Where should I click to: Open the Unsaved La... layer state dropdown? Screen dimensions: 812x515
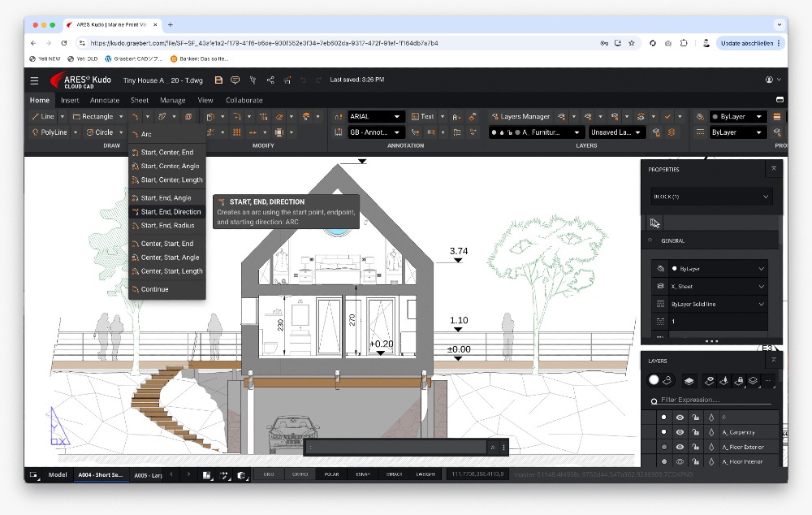click(616, 132)
